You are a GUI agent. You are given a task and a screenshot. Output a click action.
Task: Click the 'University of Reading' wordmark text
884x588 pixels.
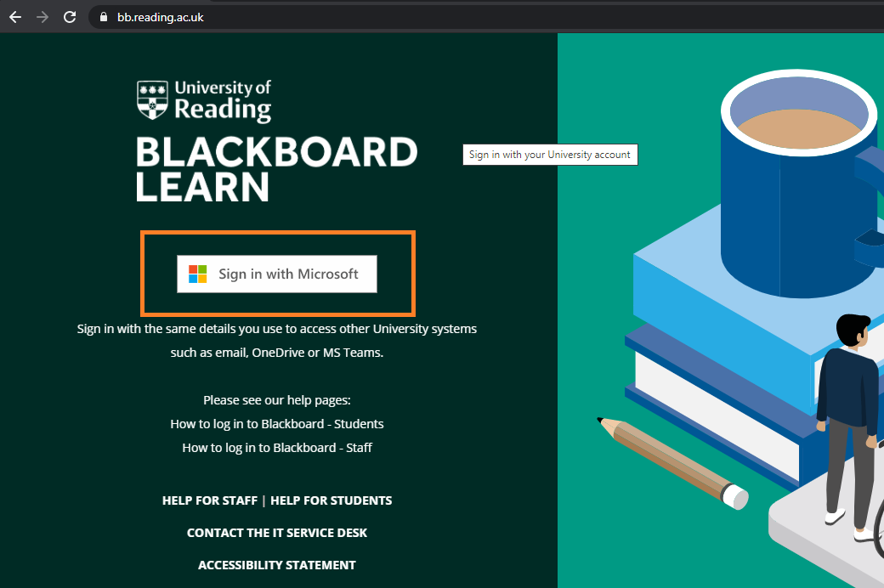[223, 99]
